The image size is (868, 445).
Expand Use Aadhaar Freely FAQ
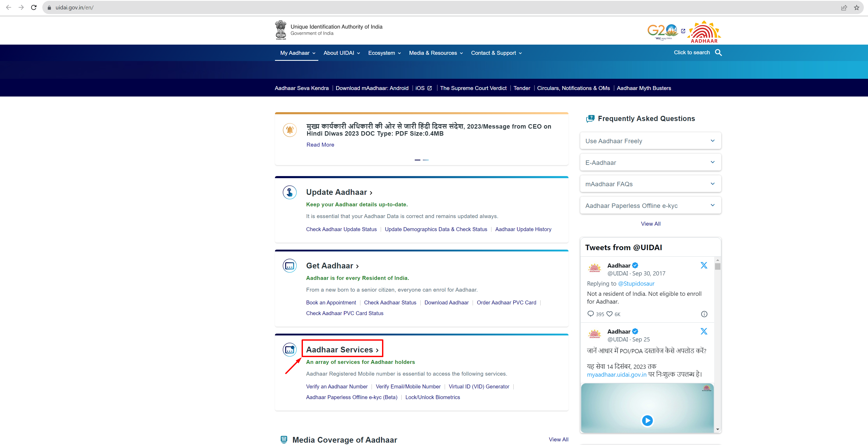click(x=650, y=141)
